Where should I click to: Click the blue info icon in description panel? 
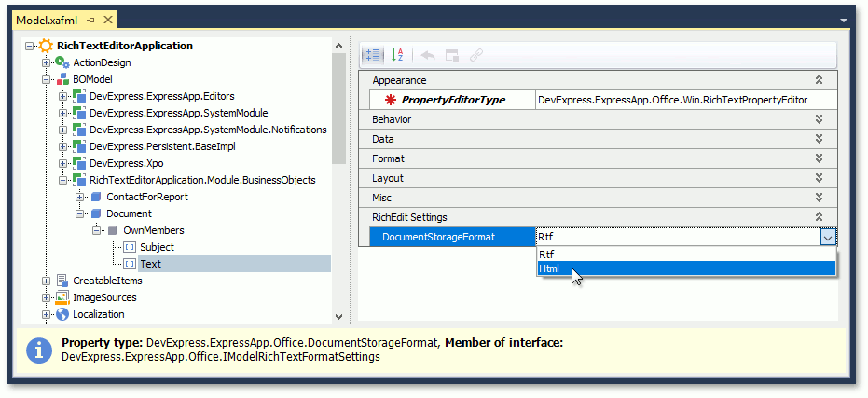coord(39,350)
